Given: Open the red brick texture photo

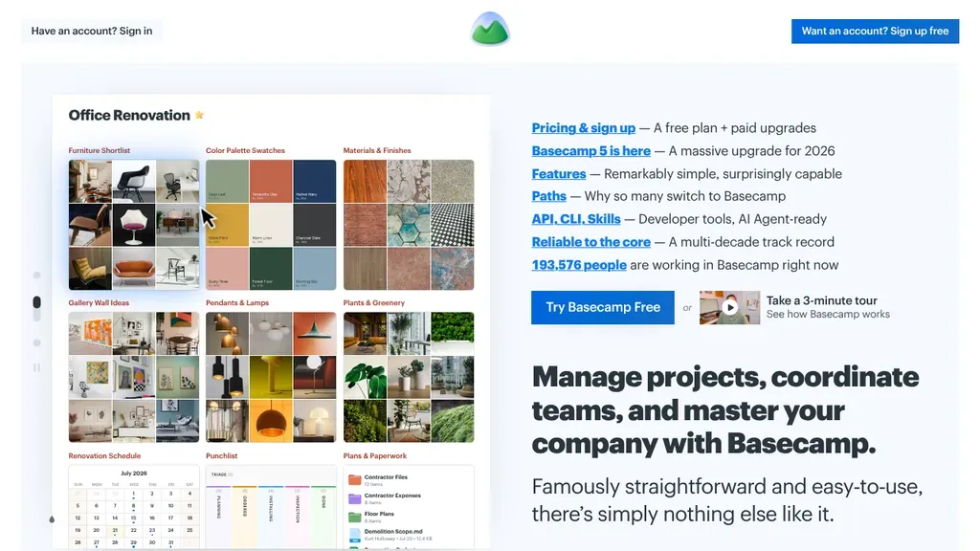Looking at the screenshot, I should click(365, 225).
